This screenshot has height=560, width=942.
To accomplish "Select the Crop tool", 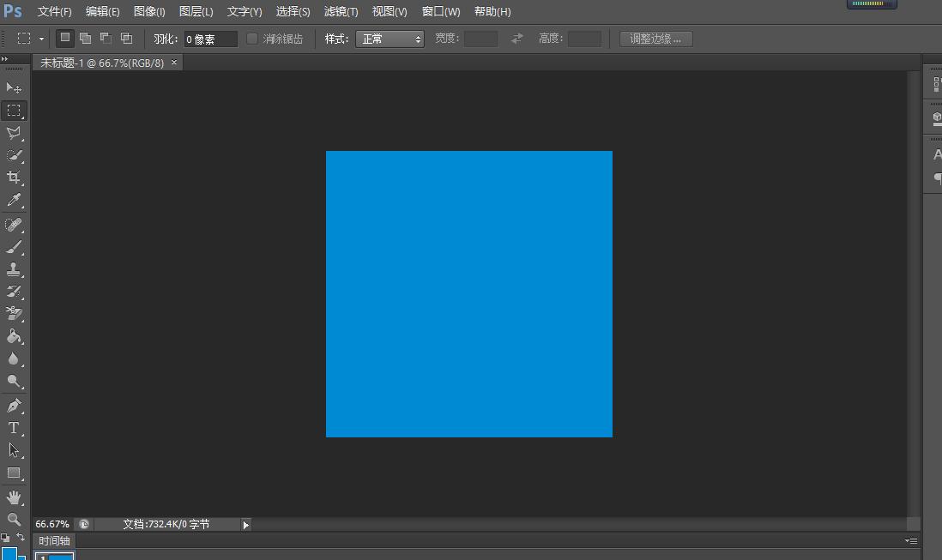I will pyautogui.click(x=13, y=178).
